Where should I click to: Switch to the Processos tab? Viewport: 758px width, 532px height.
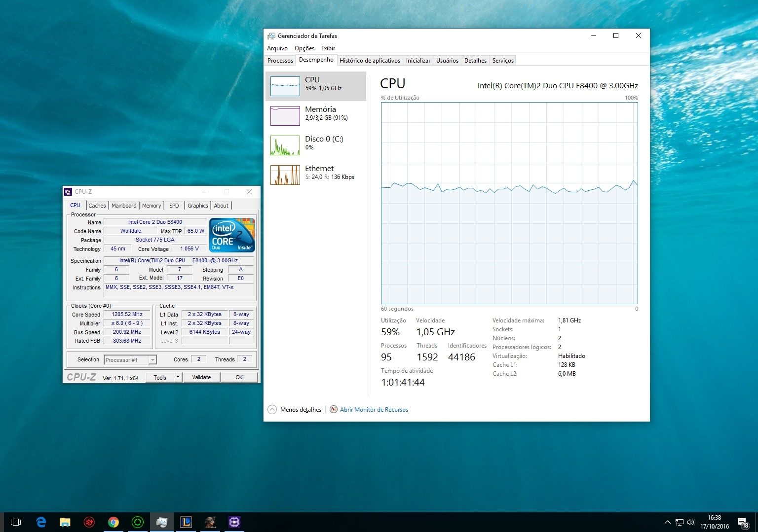point(280,61)
